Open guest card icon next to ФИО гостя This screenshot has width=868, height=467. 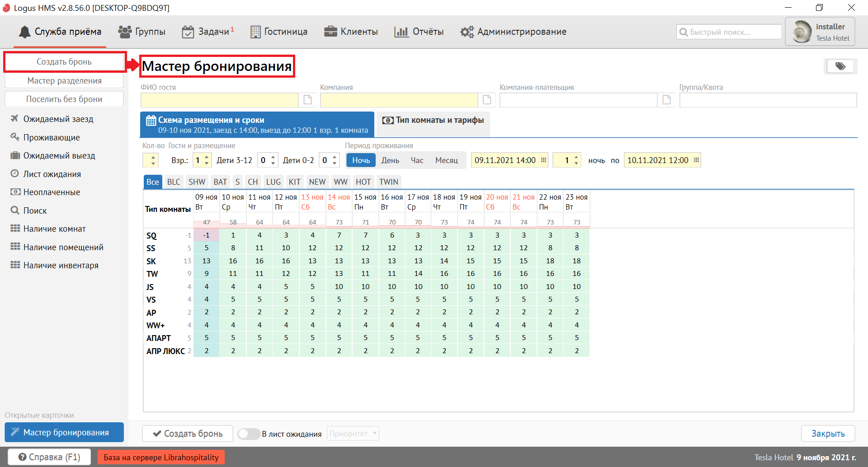[x=307, y=100]
